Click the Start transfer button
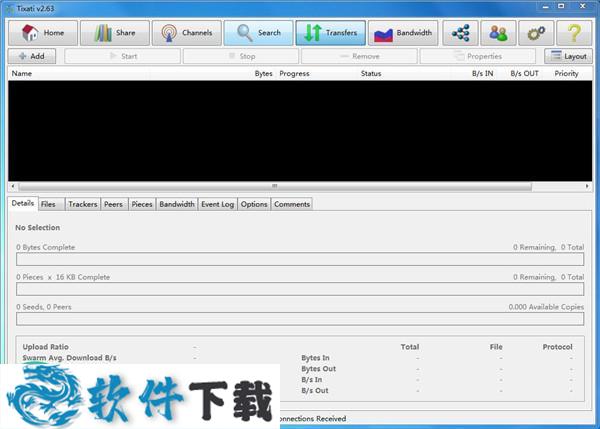The height and width of the screenshot is (429, 600). tap(122, 56)
